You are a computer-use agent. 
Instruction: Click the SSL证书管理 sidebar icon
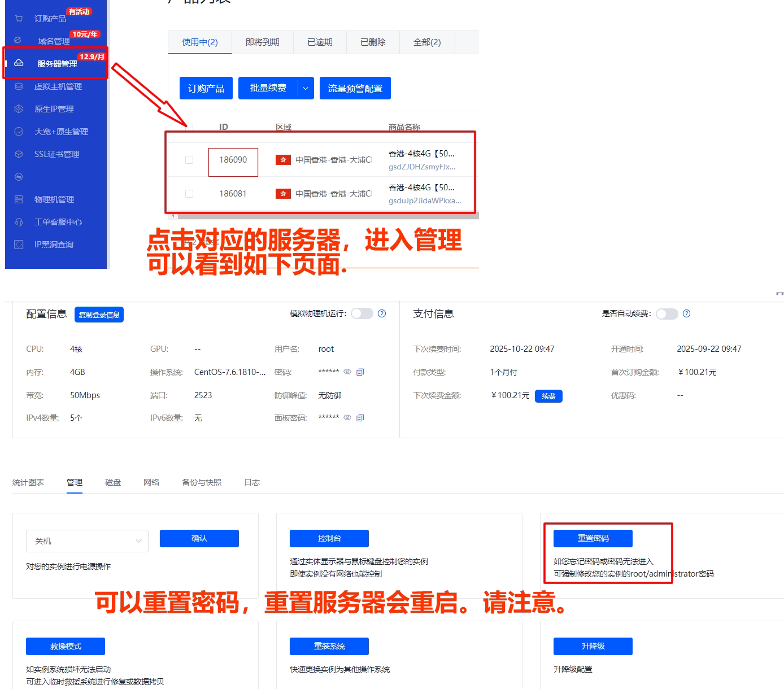tap(19, 154)
